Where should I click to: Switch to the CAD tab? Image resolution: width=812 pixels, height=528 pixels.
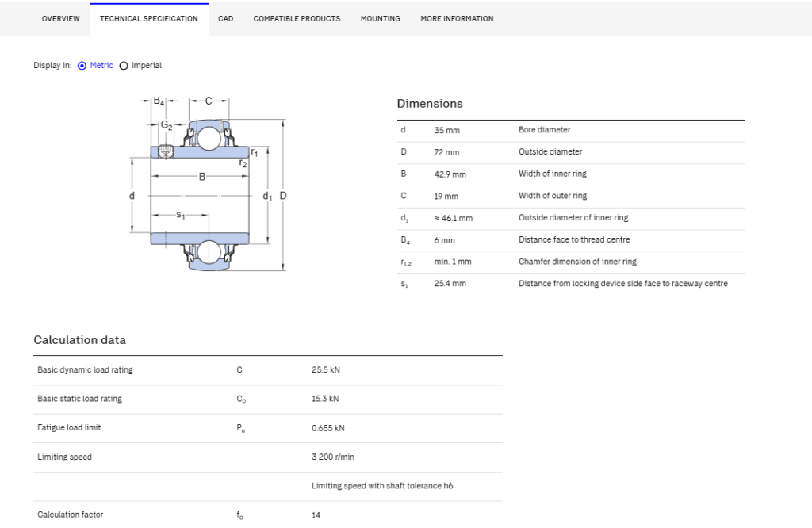(226, 19)
